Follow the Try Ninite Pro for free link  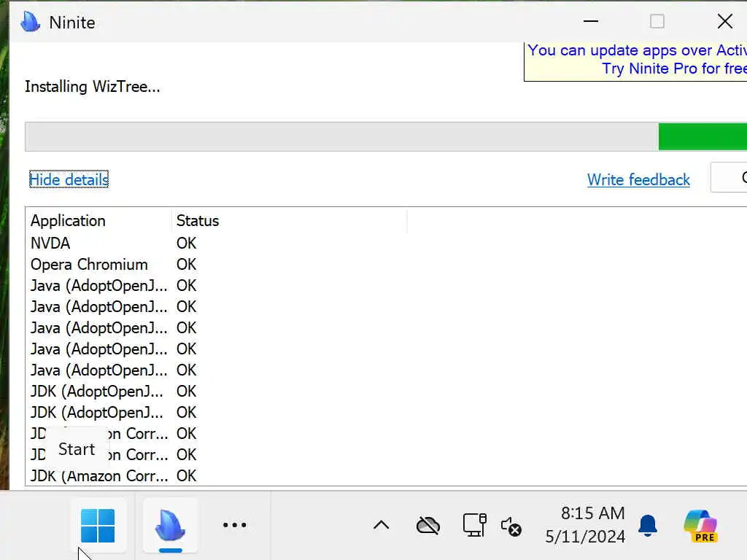click(673, 69)
